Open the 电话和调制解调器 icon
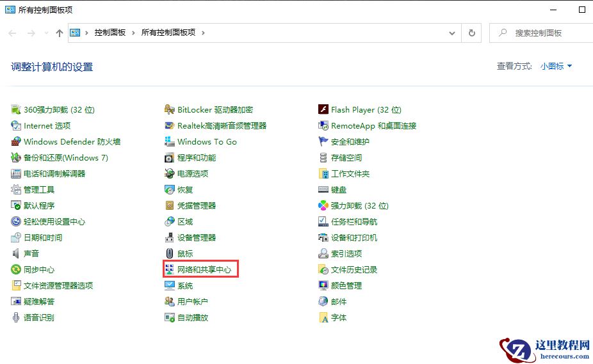Screen dimensions: 593x364 [x=16, y=173]
